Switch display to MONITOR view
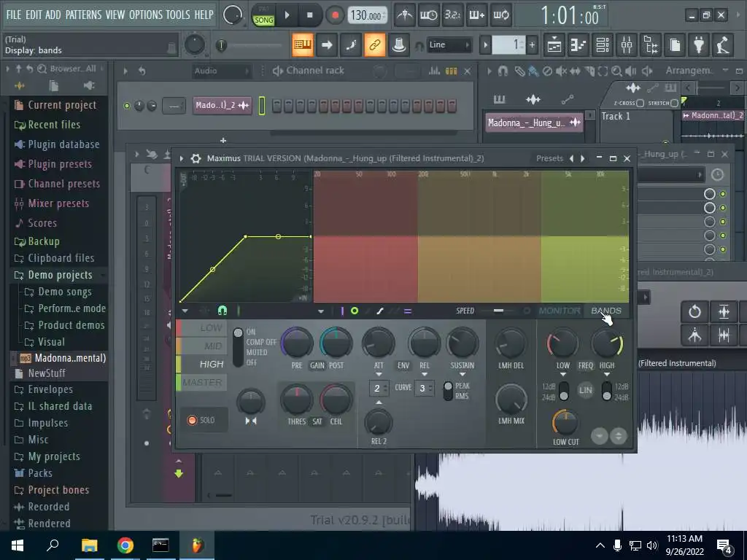This screenshot has width=747, height=560. pyautogui.click(x=560, y=311)
